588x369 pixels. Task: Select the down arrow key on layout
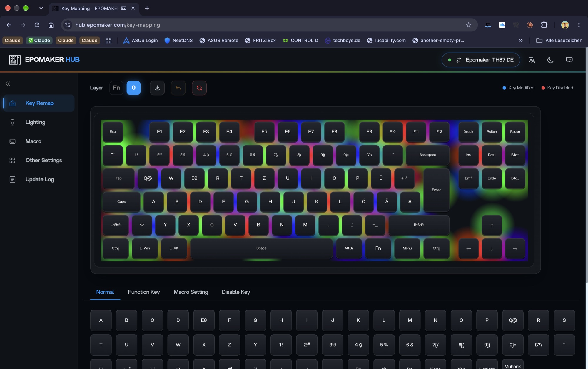pyautogui.click(x=492, y=248)
